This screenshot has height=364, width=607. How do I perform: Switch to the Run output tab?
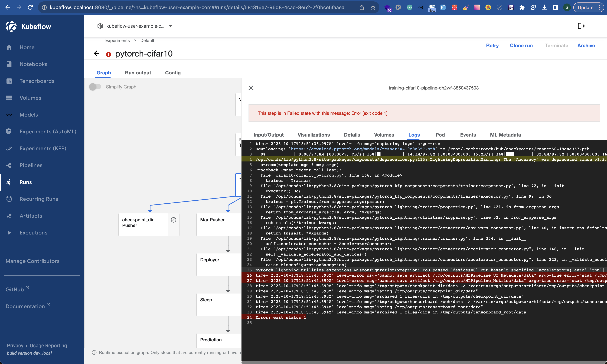pos(138,73)
